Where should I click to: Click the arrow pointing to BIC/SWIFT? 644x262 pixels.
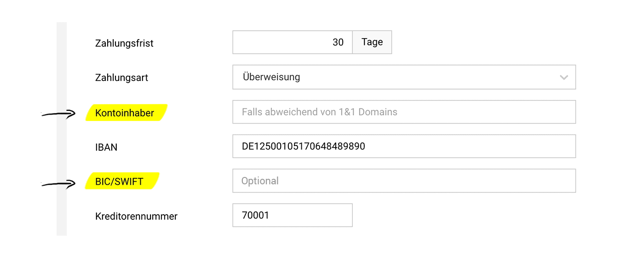58,184
